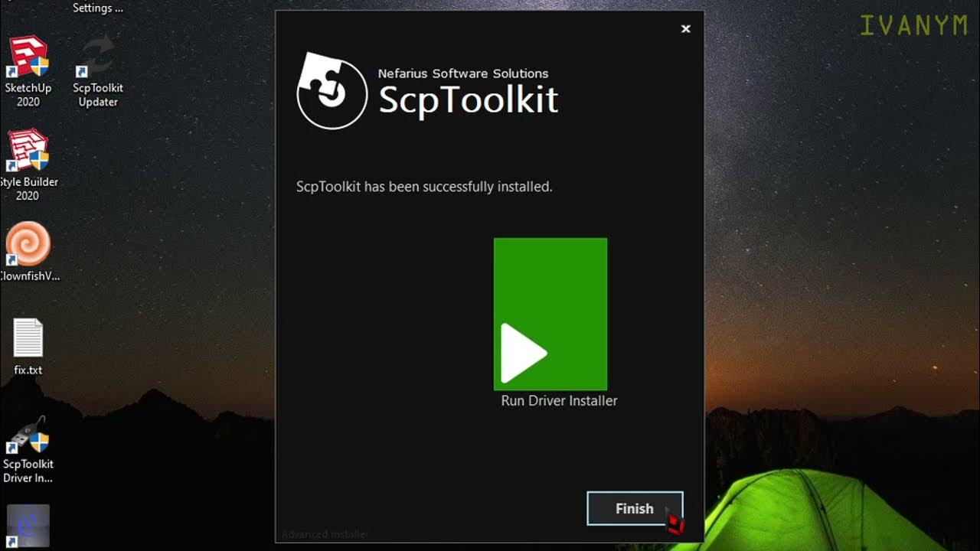Select the SketchUp 2020 desktop icon
Image resolution: width=980 pixels, height=551 pixels.
point(28,72)
